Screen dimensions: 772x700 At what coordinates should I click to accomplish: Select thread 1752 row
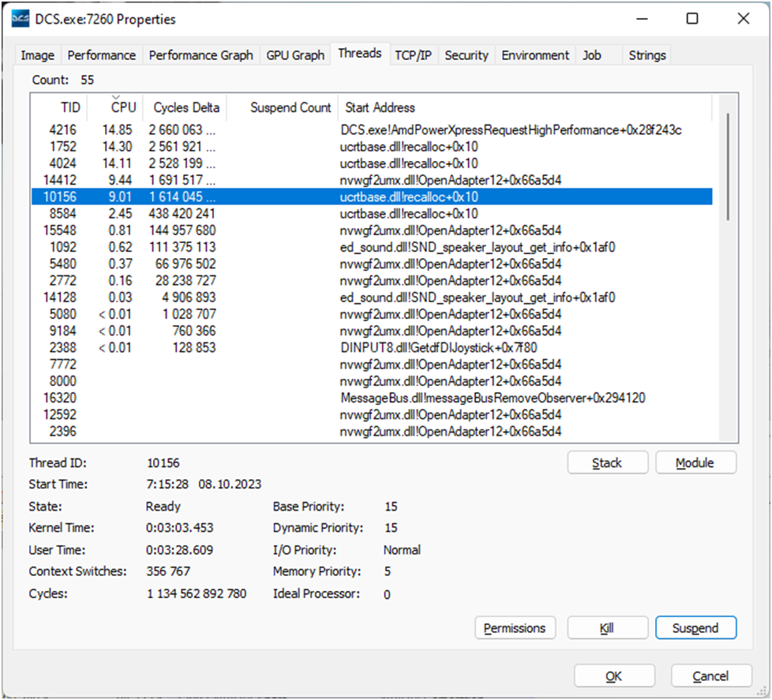click(372, 147)
